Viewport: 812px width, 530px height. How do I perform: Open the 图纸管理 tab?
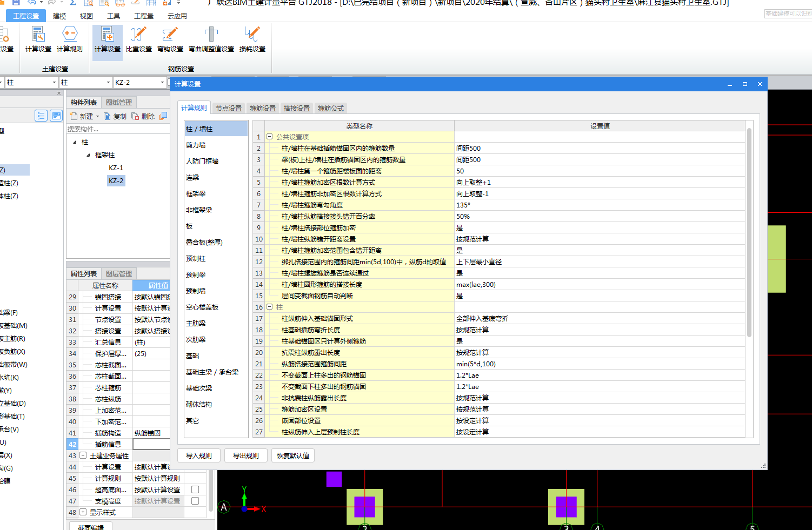[x=119, y=102]
